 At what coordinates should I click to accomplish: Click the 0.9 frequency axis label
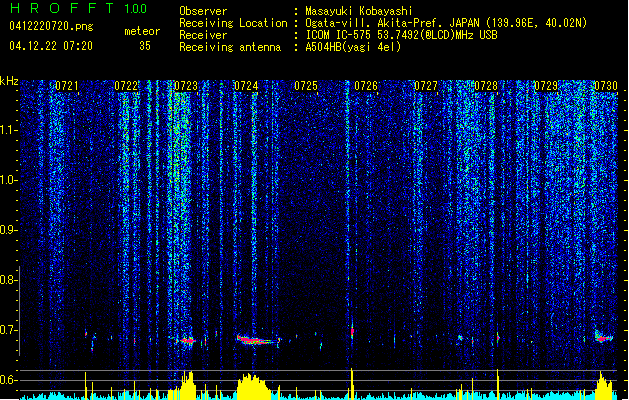[x=9, y=230]
